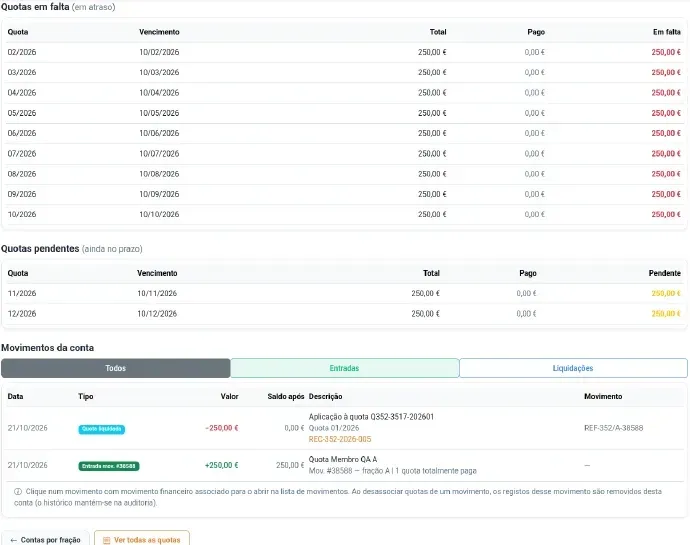Click the -250,00 € movement value

222,428
